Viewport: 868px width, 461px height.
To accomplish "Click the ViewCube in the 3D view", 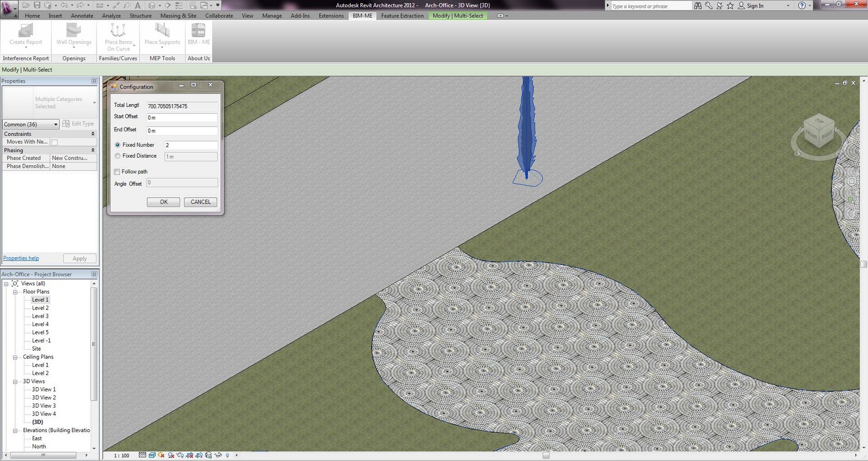I will tap(819, 132).
